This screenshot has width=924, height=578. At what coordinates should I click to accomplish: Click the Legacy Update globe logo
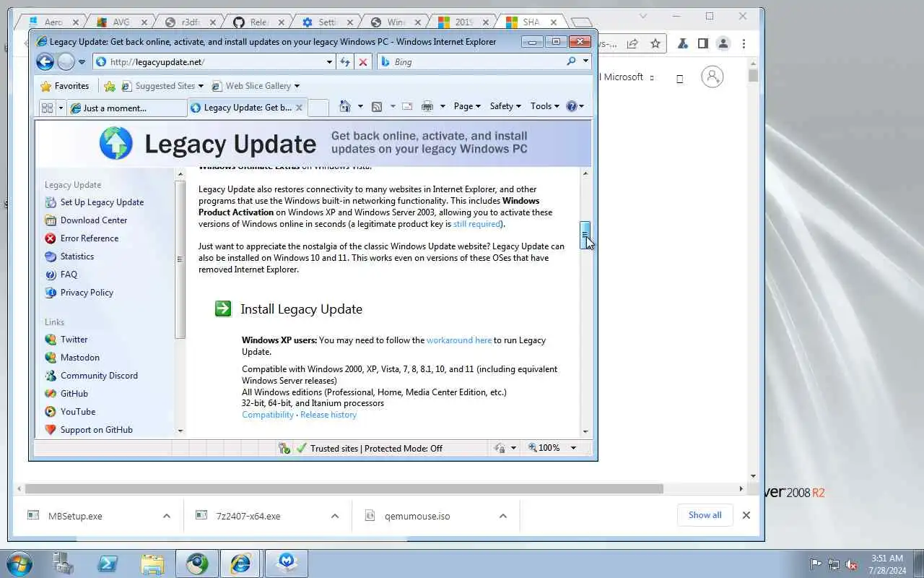[116, 143]
